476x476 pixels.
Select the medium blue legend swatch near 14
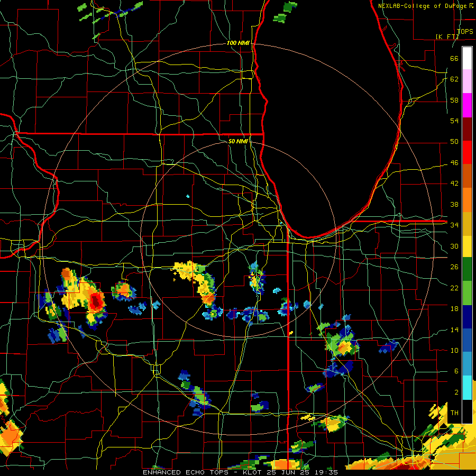(x=467, y=340)
